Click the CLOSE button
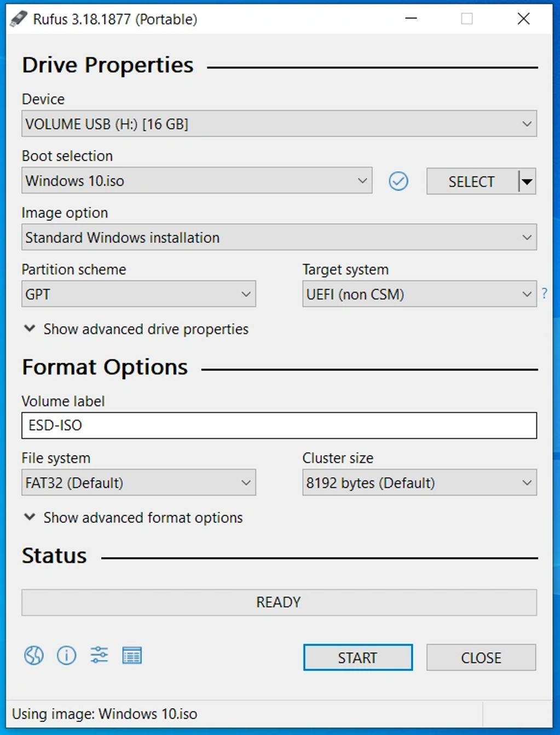560x735 pixels. [481, 657]
